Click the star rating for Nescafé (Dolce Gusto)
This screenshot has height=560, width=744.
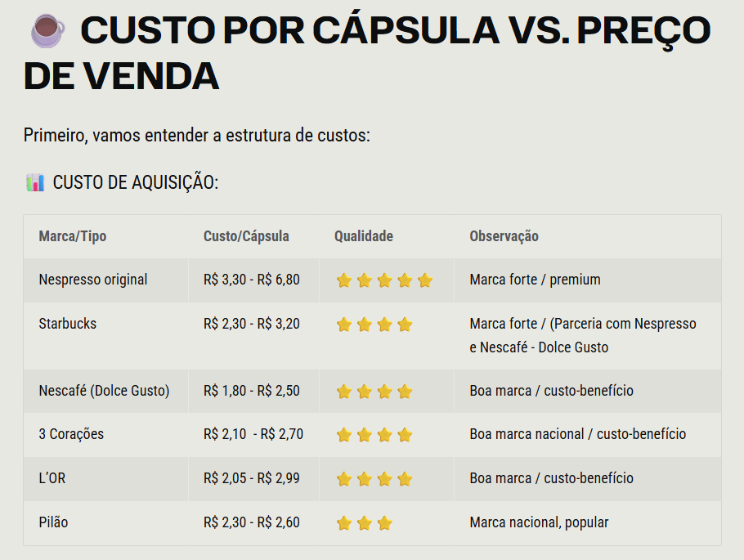point(374,392)
